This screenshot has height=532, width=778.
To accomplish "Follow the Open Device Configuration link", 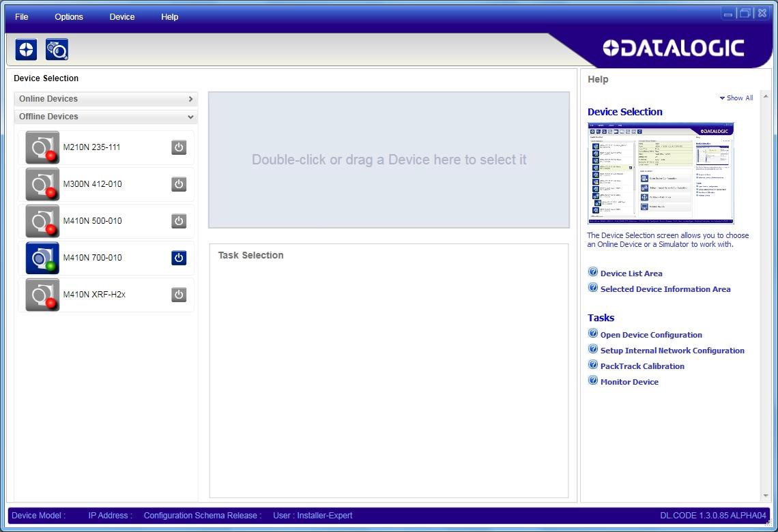I will pyautogui.click(x=651, y=335).
